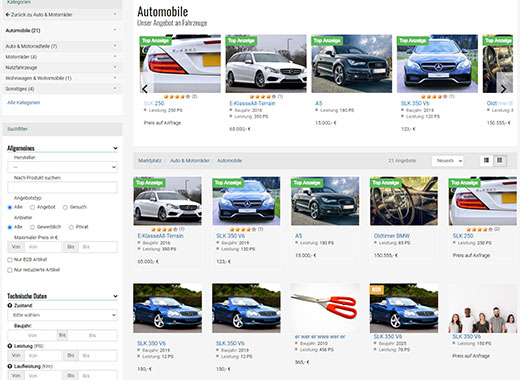Open Auto & Motorradteile (7) category
The image size is (520, 380).
pos(31,46)
